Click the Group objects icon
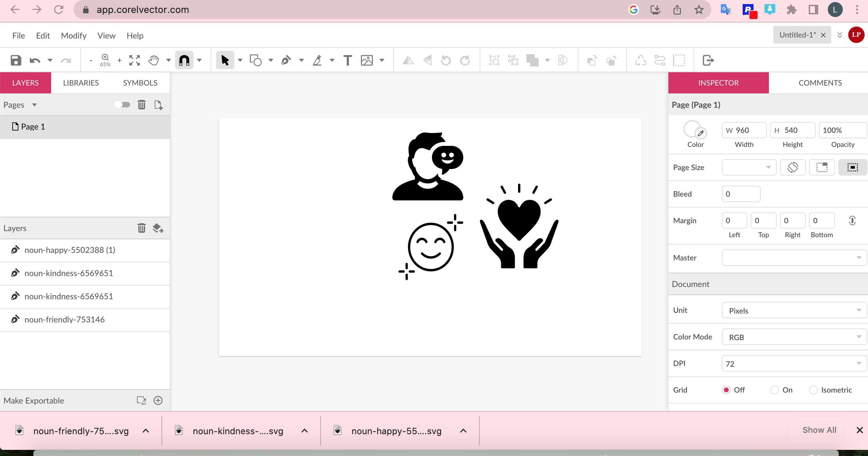This screenshot has height=456, width=868. click(494, 60)
